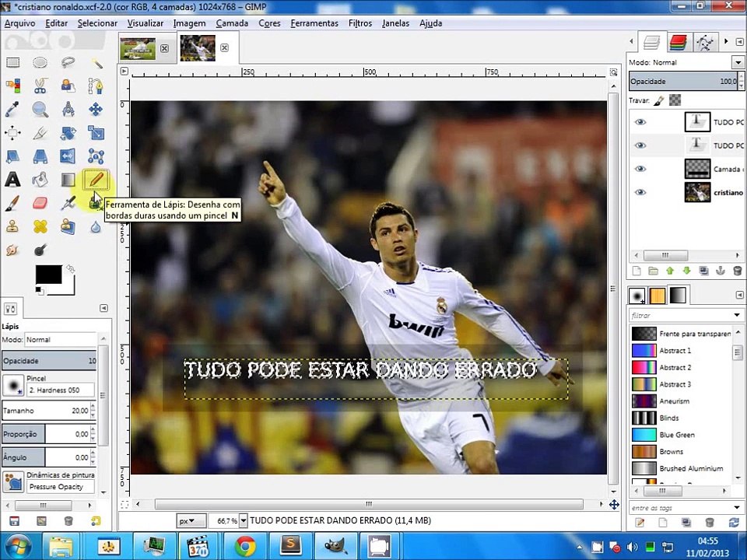Select the Free Select lasso tool

click(68, 62)
